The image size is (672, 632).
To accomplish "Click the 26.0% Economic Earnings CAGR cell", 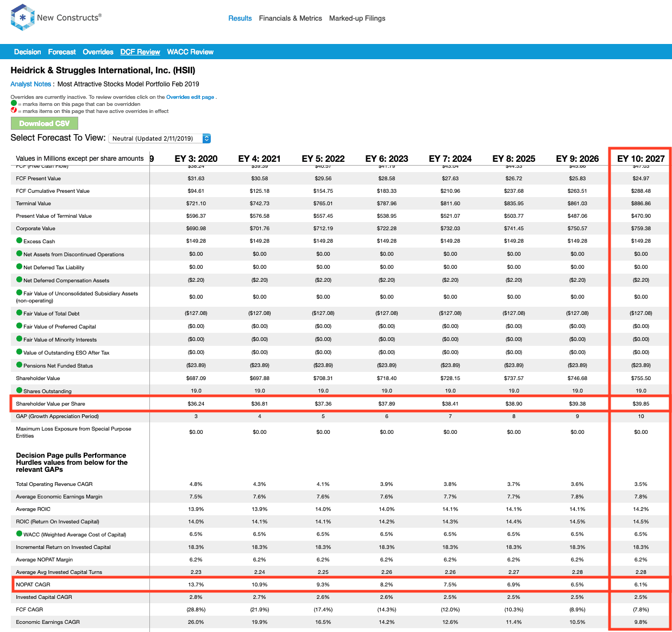I will [196, 622].
